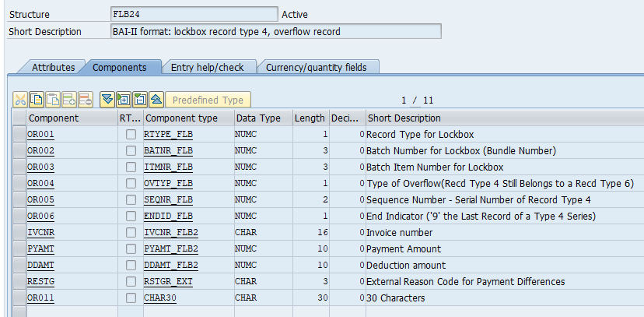
Task: Enable the RType checkbox for OR011 row
Action: (x=131, y=298)
